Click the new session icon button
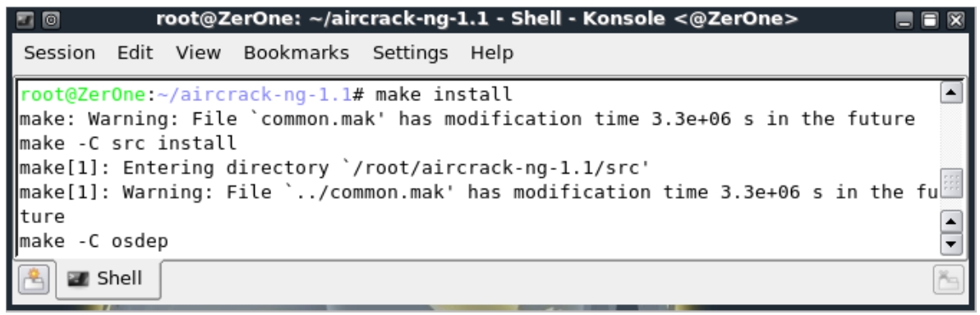The width and height of the screenshot is (980, 315). [34, 279]
